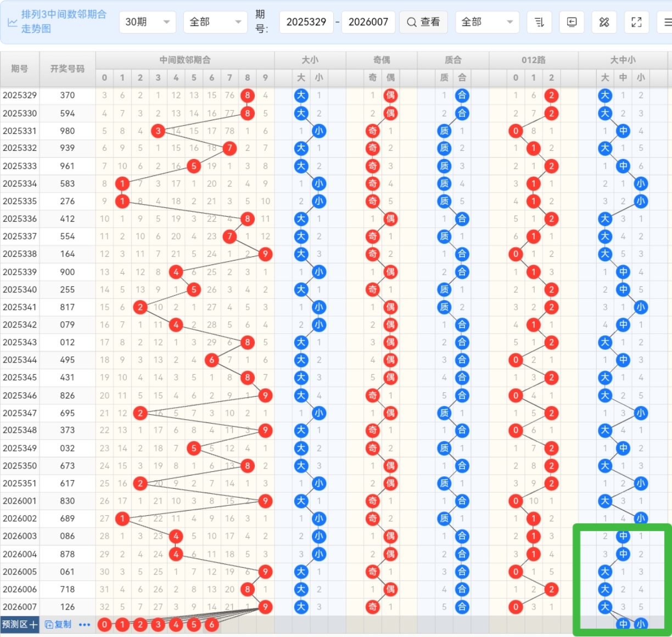Open the 30期 period count dropdown
Image resolution: width=672 pixels, height=637 pixels.
coord(147,22)
